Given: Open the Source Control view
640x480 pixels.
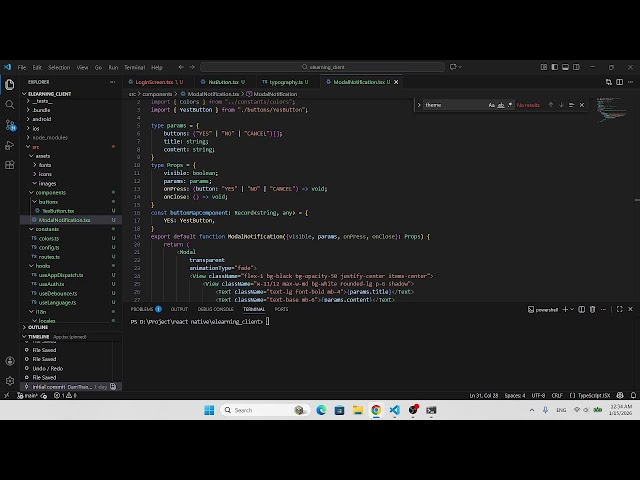Looking at the screenshot, I should point(10,125).
